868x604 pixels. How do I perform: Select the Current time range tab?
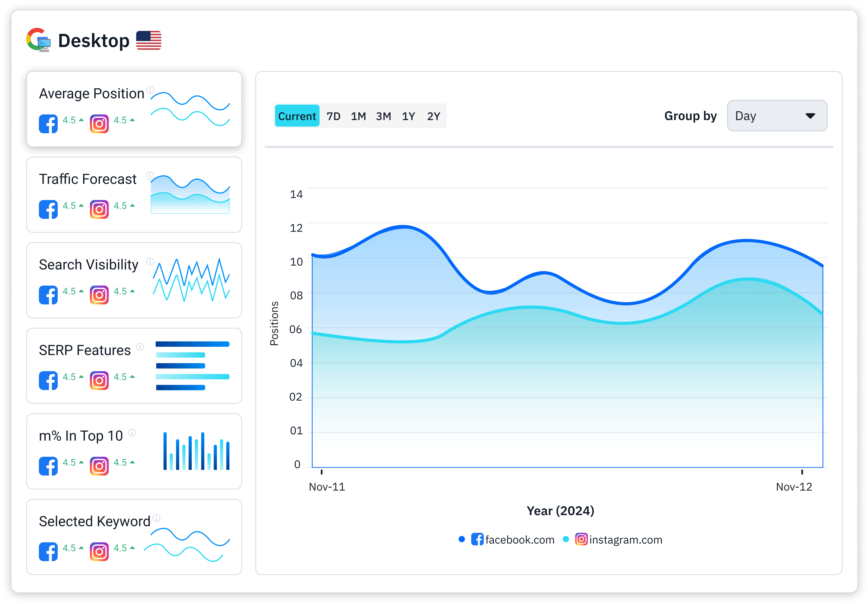pyautogui.click(x=297, y=116)
